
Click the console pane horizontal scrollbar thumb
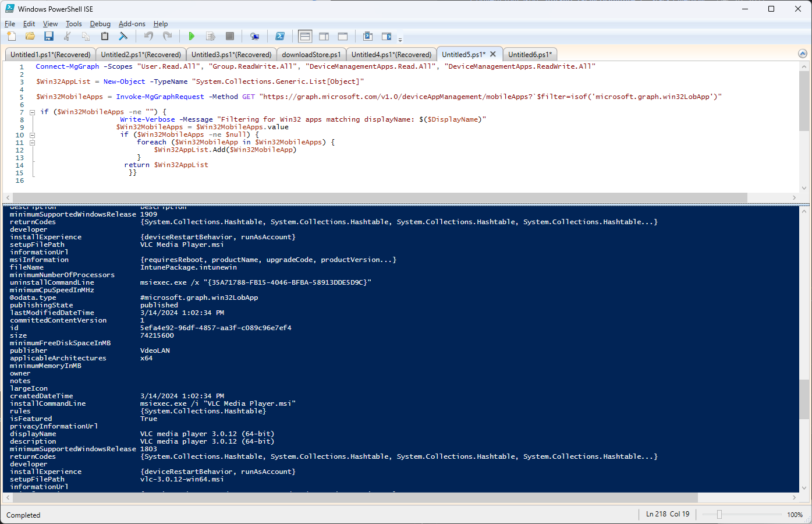355,498
